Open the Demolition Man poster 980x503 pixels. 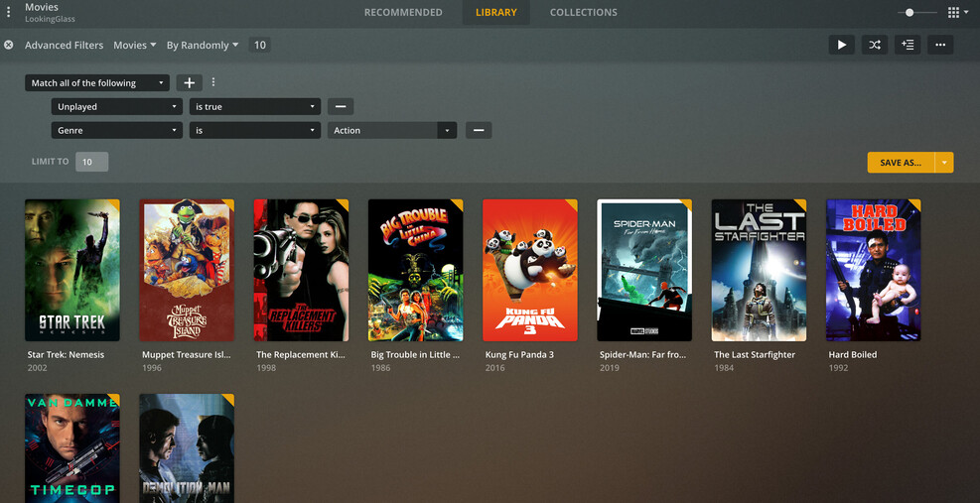click(x=187, y=448)
